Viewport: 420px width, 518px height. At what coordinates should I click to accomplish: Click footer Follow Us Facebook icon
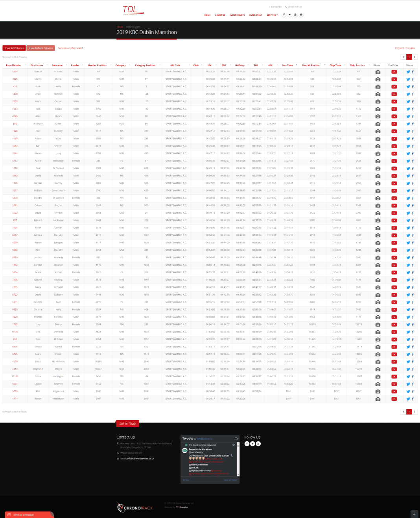tap(247, 444)
